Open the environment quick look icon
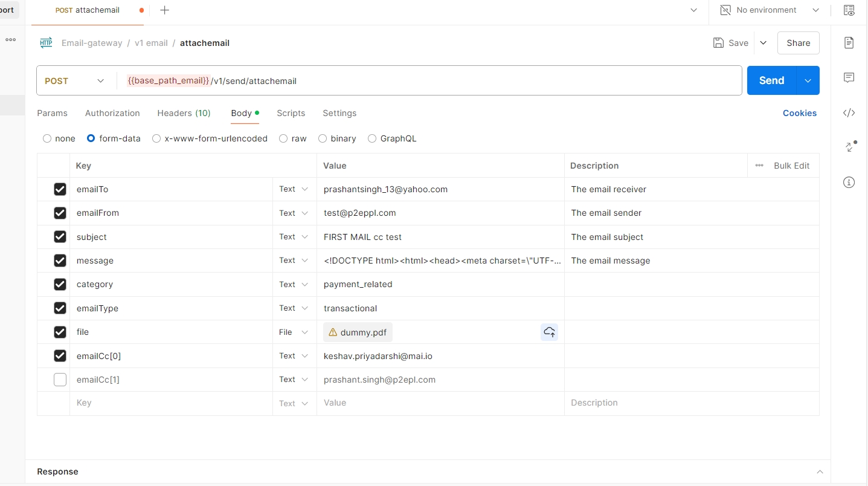Screen dimensions: 868x486 pos(849,10)
